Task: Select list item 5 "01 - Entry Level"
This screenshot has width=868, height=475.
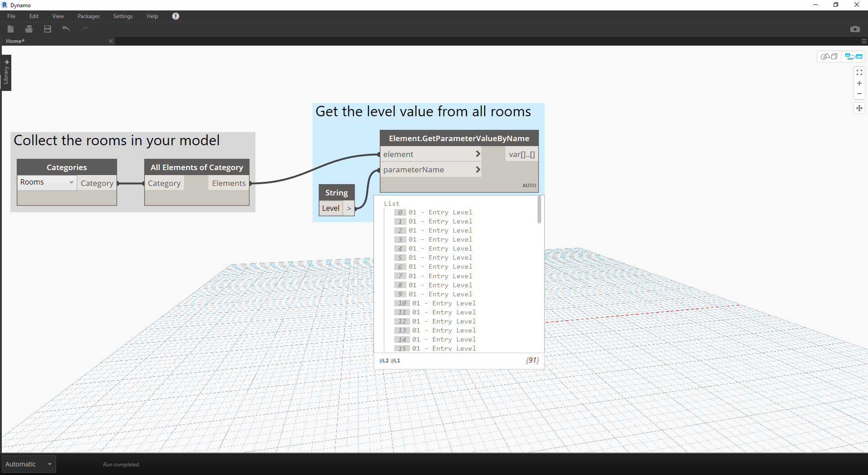Action: point(440,257)
